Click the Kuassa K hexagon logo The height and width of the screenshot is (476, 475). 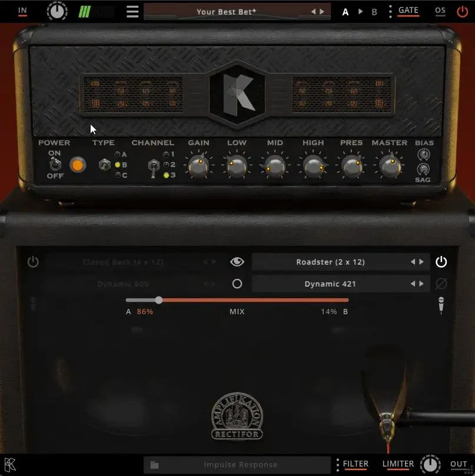(237, 94)
